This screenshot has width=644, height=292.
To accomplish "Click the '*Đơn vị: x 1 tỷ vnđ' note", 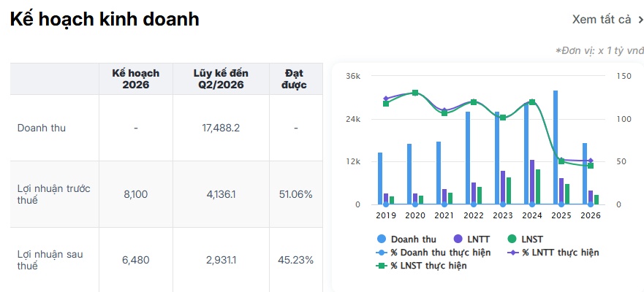I will point(599,51).
